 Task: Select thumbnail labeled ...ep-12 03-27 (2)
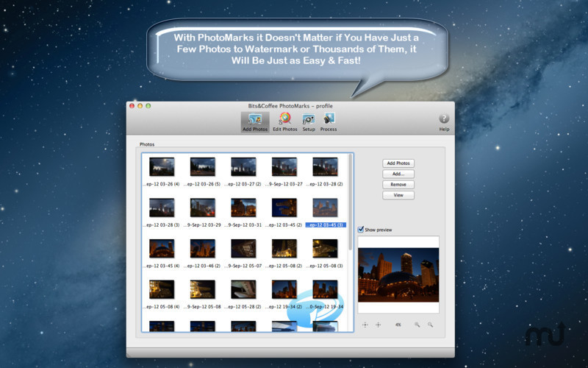coord(243,167)
